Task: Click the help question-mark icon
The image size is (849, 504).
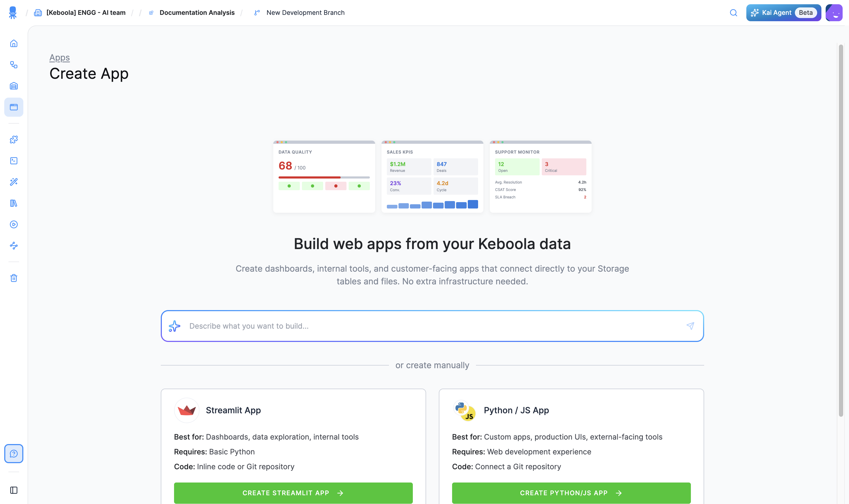Action: (14, 454)
